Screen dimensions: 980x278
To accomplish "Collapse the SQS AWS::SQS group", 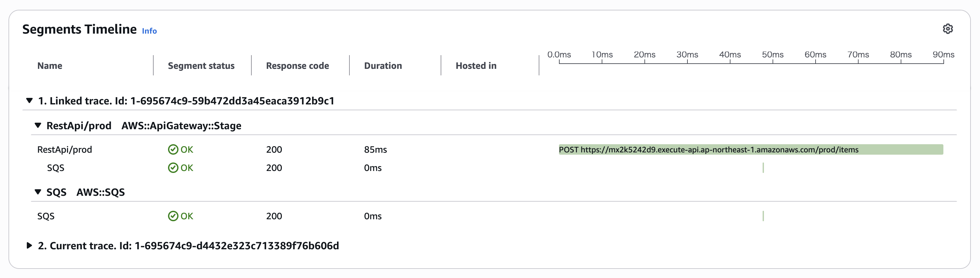I will point(38,192).
